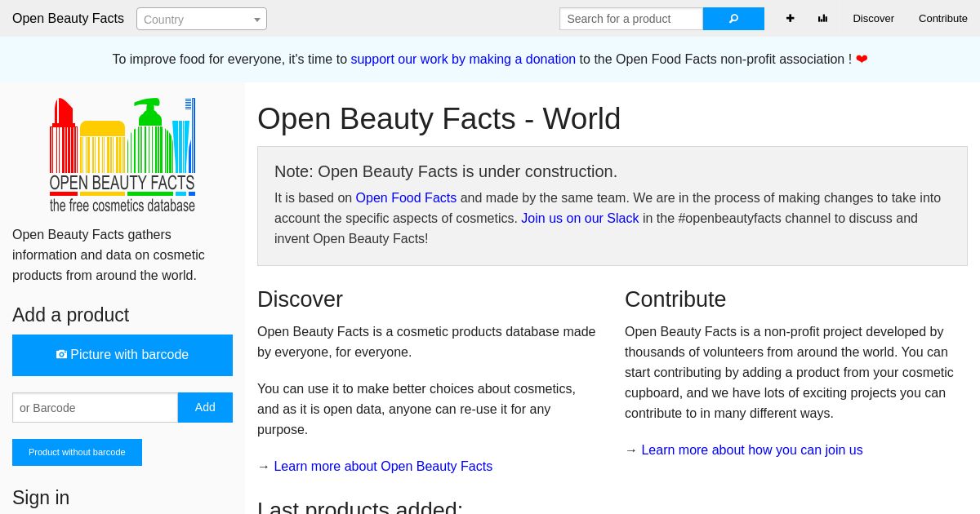Click the red heart donation icon

point(862,60)
